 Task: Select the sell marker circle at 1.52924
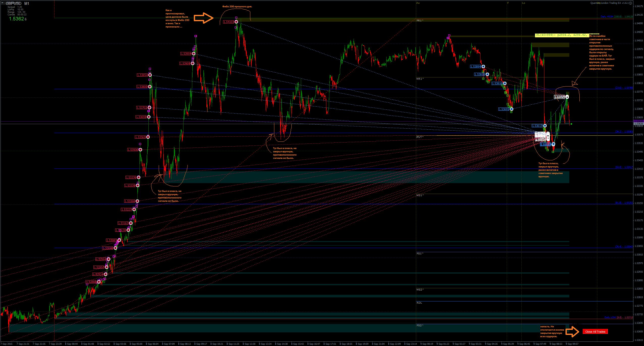tap(105, 274)
